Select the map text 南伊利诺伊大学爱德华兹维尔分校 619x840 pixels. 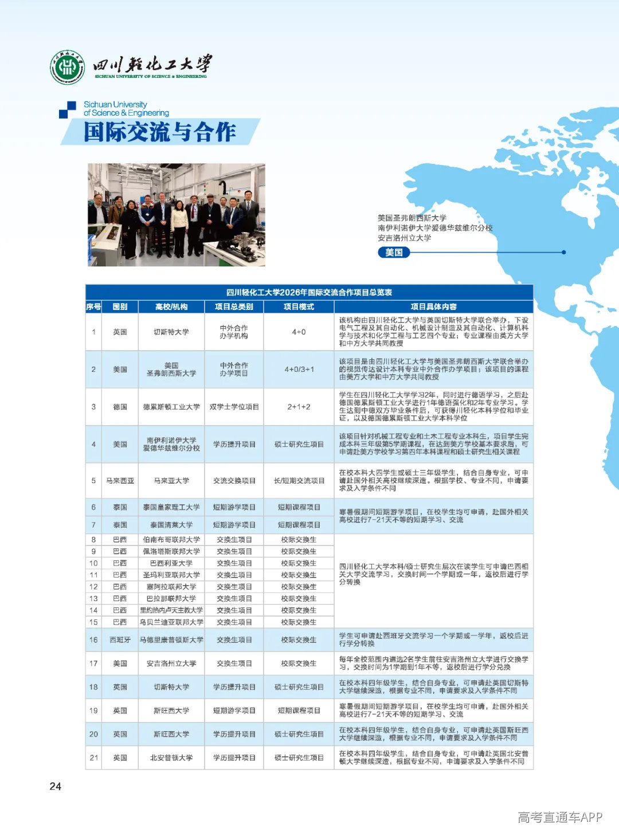click(435, 228)
